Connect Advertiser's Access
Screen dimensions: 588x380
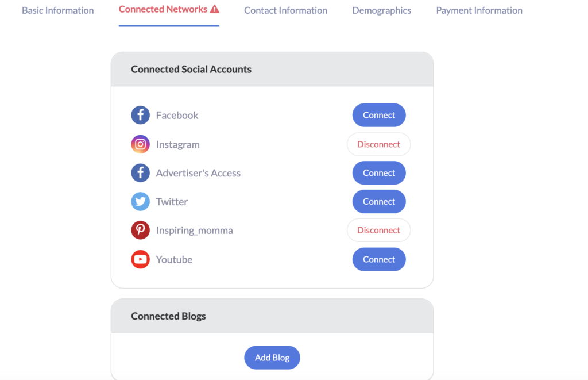(379, 172)
